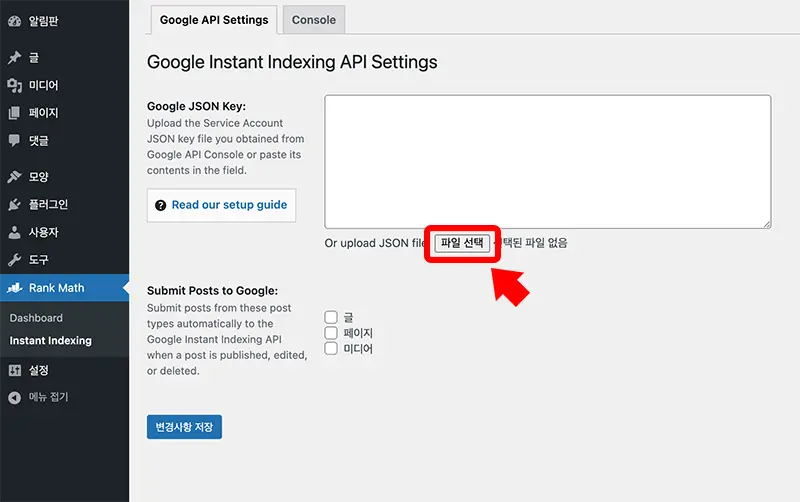The width and height of the screenshot is (800, 502).
Task: Click the 댓글 comment bubble icon
Action: click(x=14, y=140)
